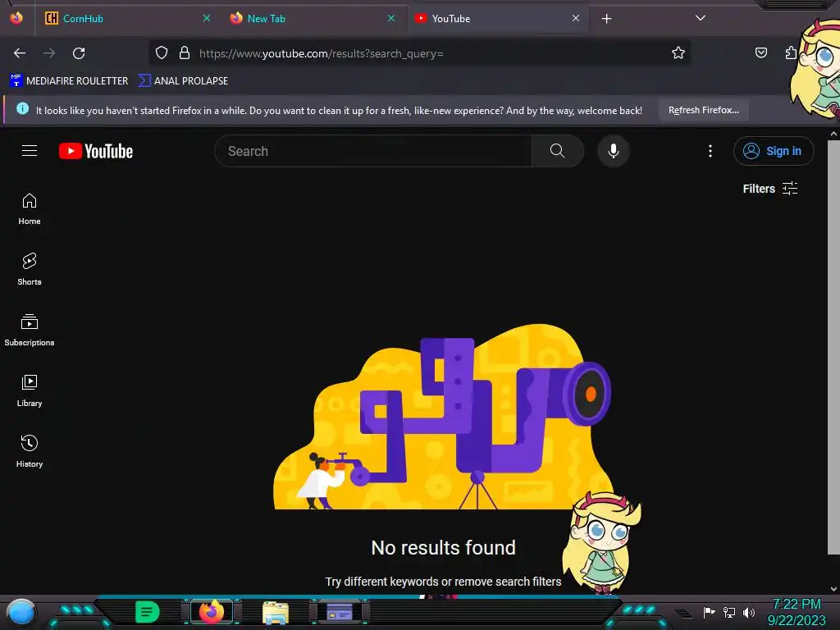Go back with browser back arrow

[20, 53]
